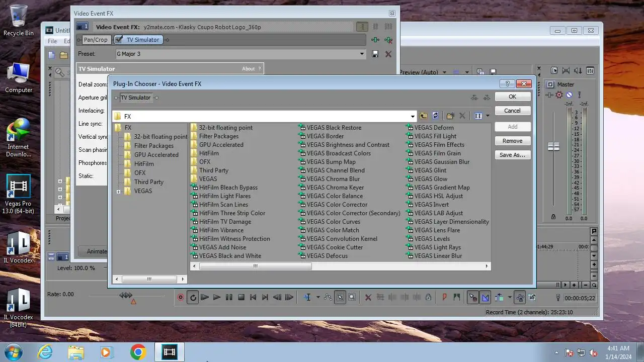
Task: Click the folder tree horizontal scrollbar
Action: (149, 279)
